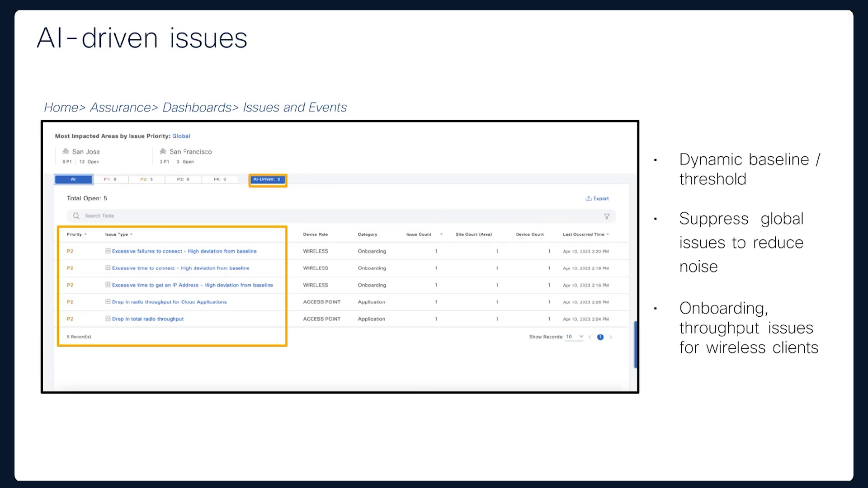Screen dimensions: 868x488
Task: Click AI icon beside Excessive time to connect
Action: [108, 268]
